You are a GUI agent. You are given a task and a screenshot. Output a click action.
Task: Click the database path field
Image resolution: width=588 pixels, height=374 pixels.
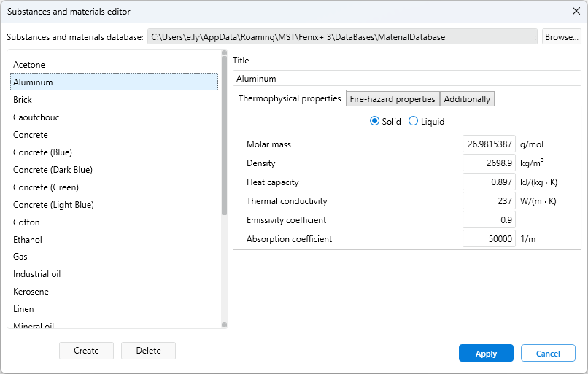coord(342,37)
